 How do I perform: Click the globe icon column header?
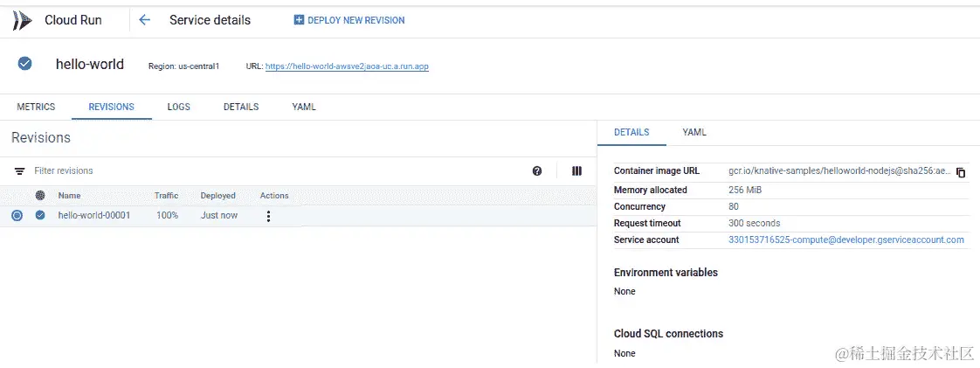pos(40,195)
